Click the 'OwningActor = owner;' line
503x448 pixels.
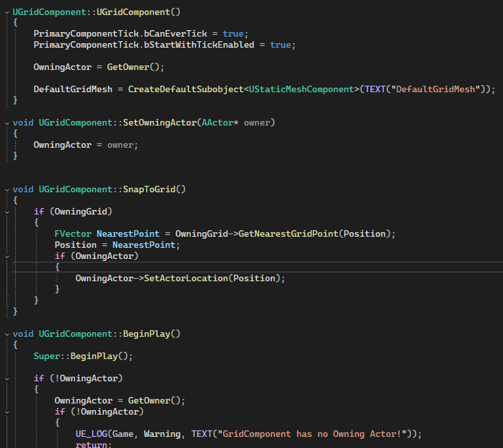(x=86, y=145)
